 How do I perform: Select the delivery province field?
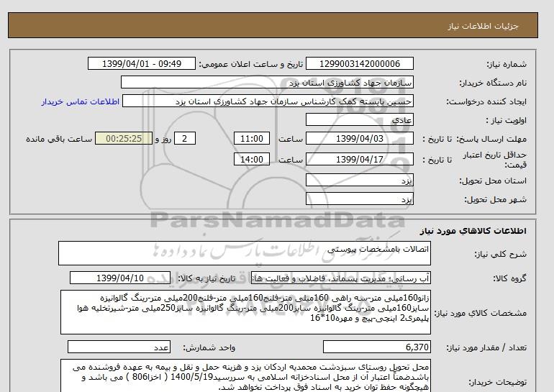359,180
